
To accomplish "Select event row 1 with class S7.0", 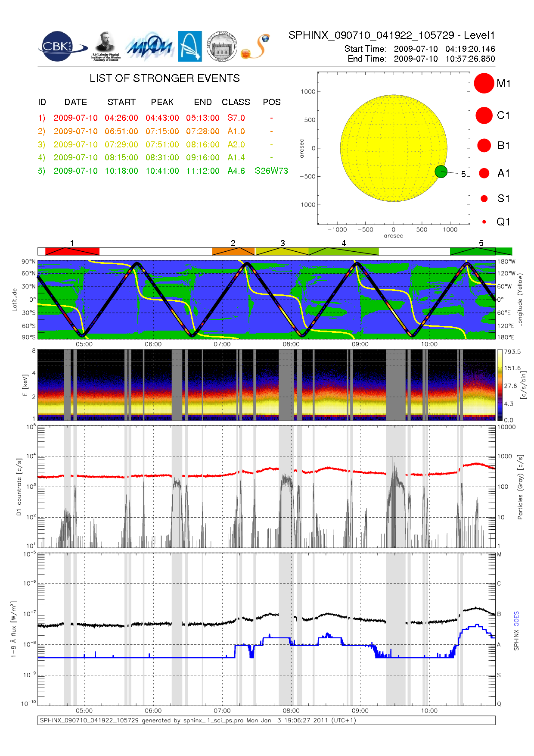I will (236, 118).
